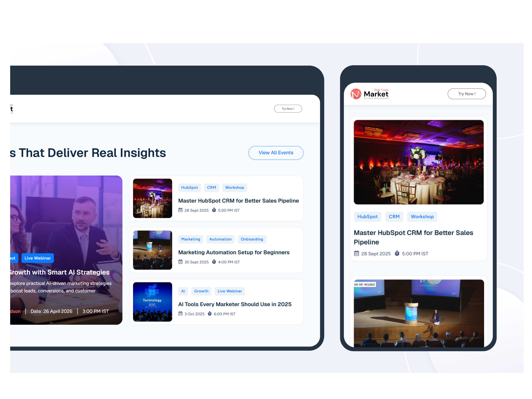Click banquet hall thumbnail in desktop list

point(152,198)
